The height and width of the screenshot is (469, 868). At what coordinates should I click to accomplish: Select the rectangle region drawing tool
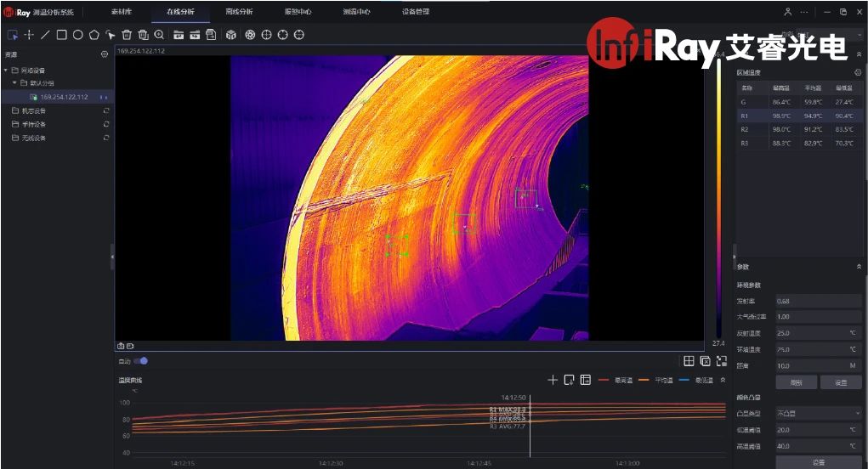61,35
